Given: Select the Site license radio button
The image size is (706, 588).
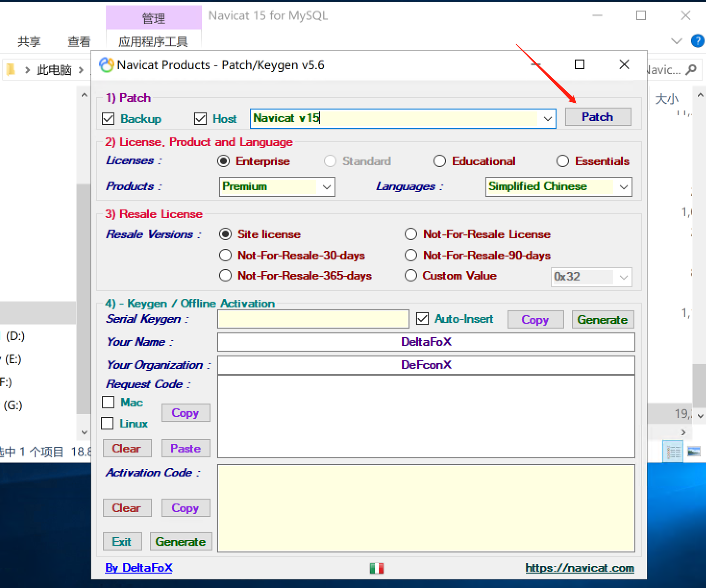Looking at the screenshot, I should (x=225, y=234).
